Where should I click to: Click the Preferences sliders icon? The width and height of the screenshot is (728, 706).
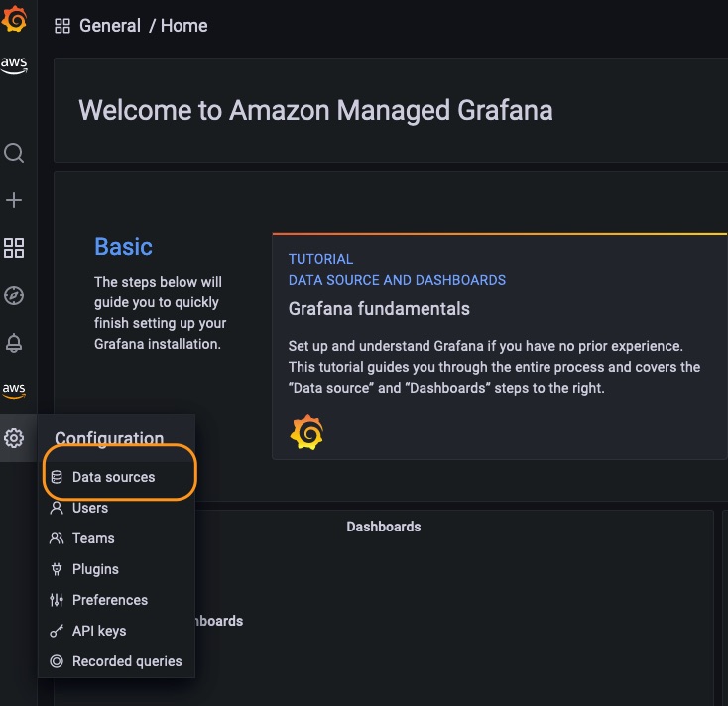57,600
